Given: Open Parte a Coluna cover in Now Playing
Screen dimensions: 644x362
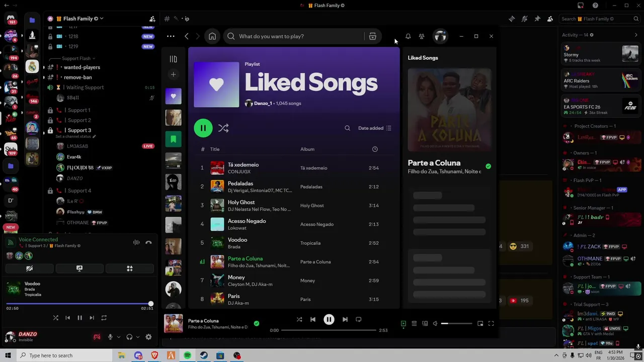Looking at the screenshot, I should [x=449, y=110].
